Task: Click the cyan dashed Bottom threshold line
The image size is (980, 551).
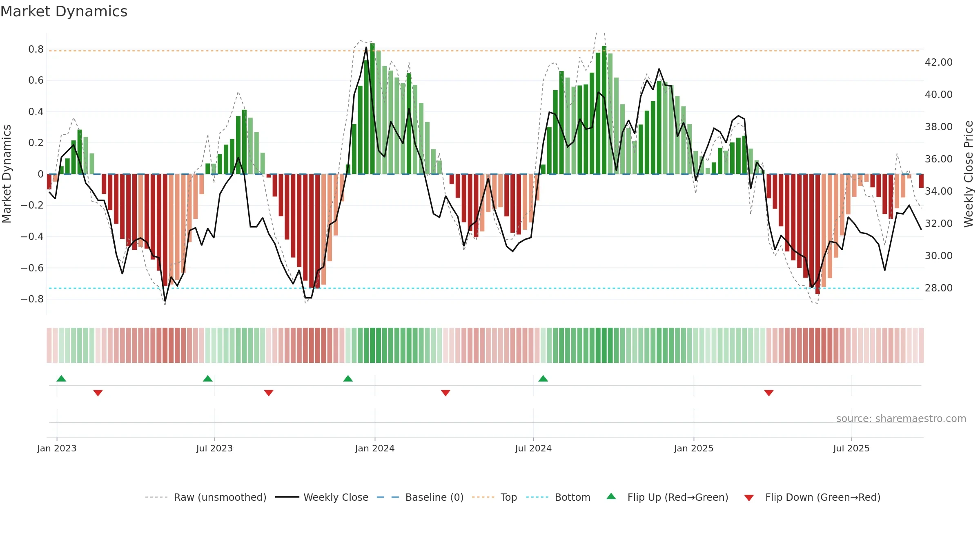Action: [x=485, y=288]
